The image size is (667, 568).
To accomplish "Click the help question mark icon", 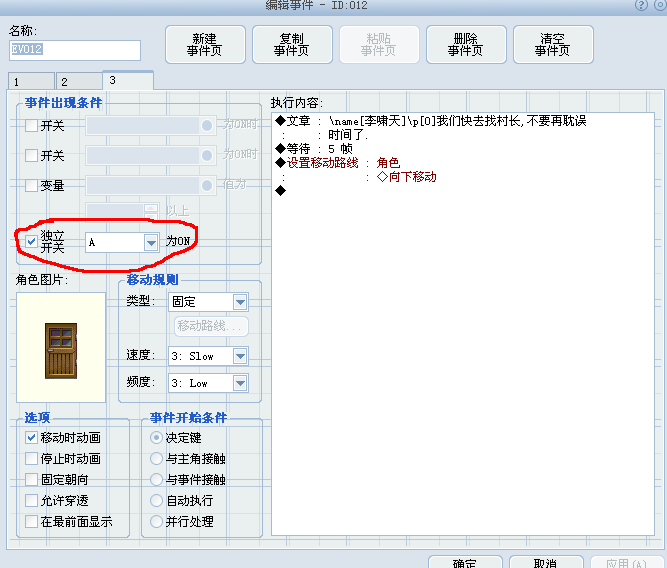I will click(x=641, y=5).
